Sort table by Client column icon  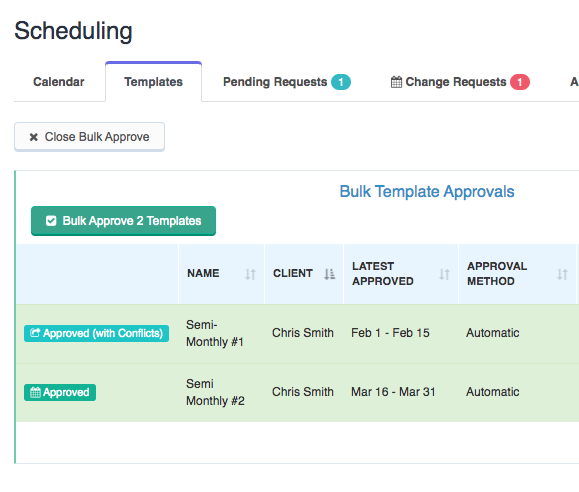click(329, 274)
